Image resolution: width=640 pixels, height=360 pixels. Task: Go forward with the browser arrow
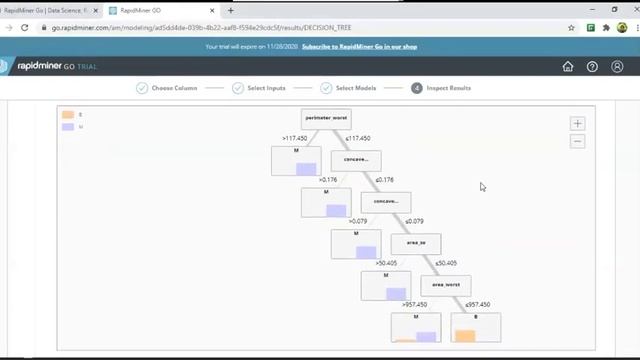click(9, 28)
